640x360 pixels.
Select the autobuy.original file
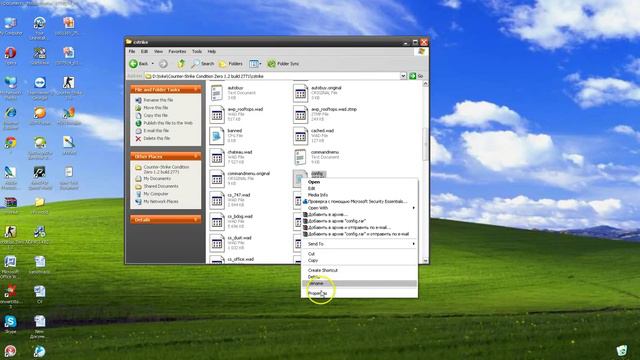[x=318, y=93]
